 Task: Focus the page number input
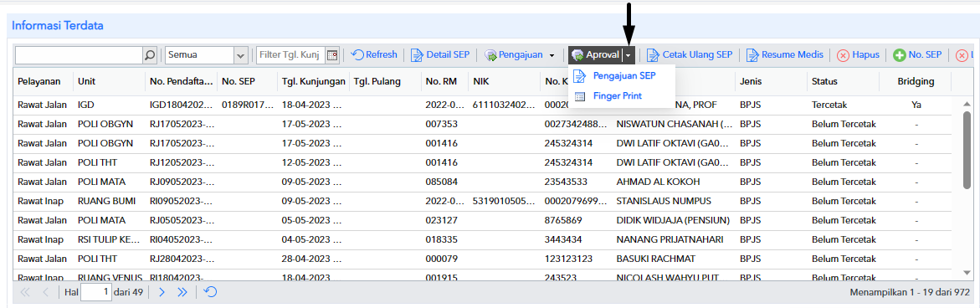pyautogui.click(x=95, y=292)
